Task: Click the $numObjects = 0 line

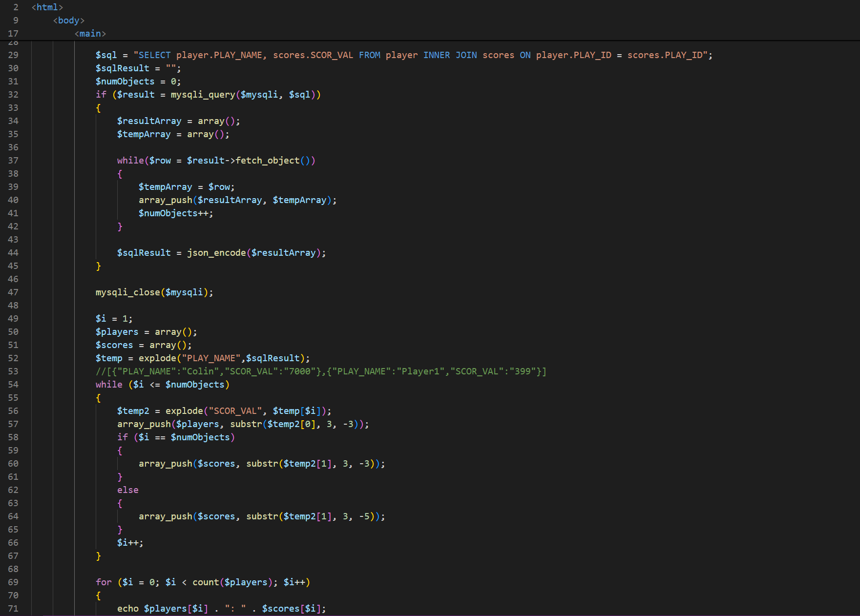Action: [x=138, y=82]
